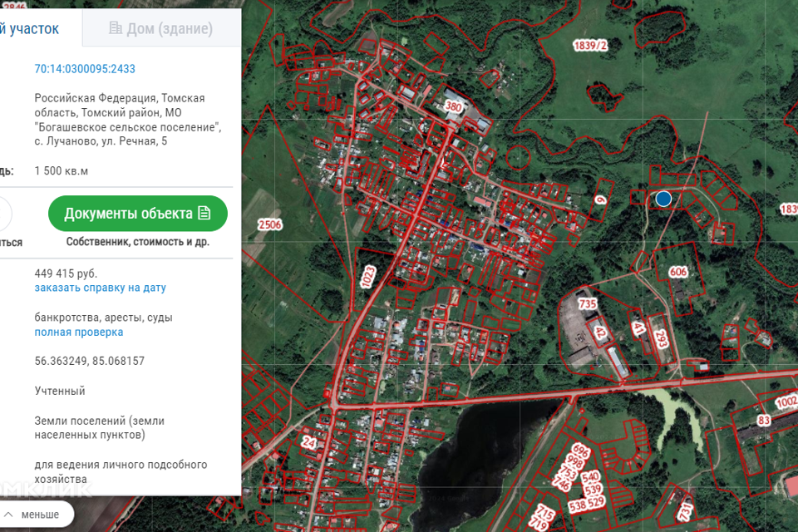Select parcel label 293 on map
Screen dimensions: 798x532
(662, 339)
